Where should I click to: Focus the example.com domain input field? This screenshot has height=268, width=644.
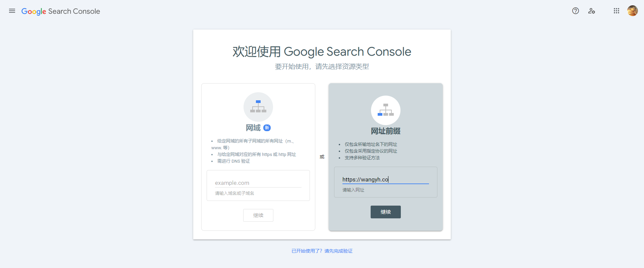pyautogui.click(x=258, y=183)
